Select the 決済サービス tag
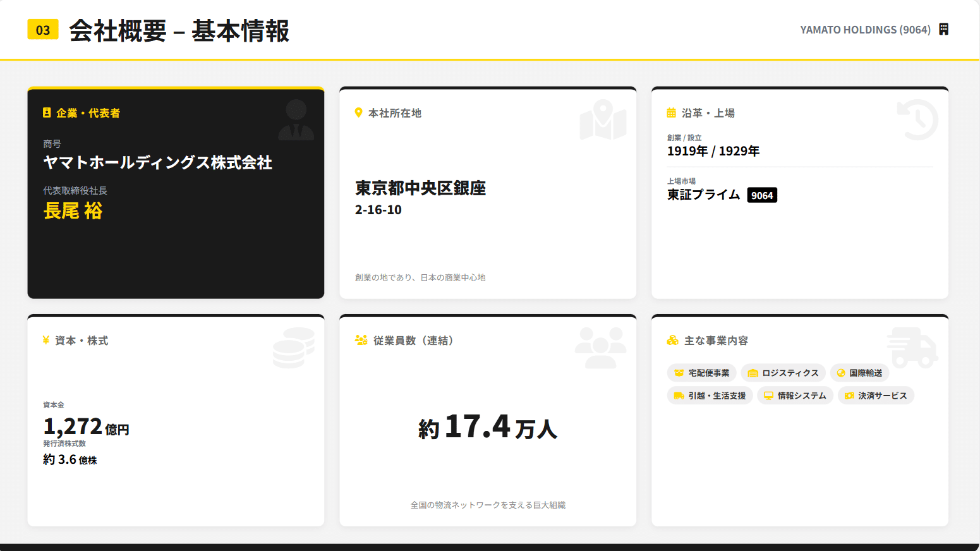Viewport: 980px width, 551px height. 876,396
